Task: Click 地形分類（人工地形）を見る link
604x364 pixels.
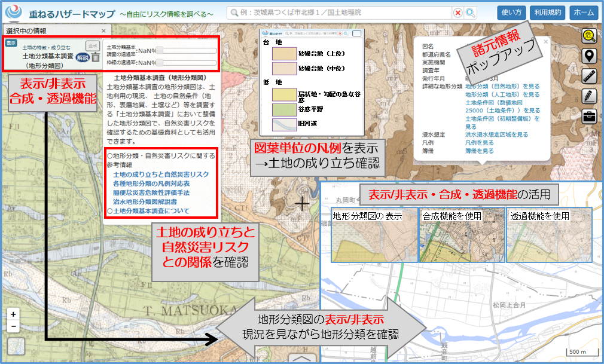Action: click(x=502, y=94)
